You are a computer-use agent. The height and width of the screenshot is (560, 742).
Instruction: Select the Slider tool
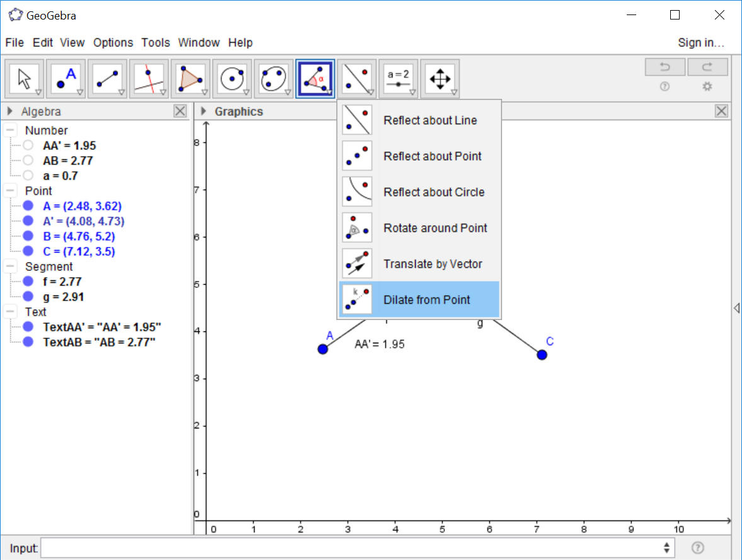pyautogui.click(x=398, y=77)
